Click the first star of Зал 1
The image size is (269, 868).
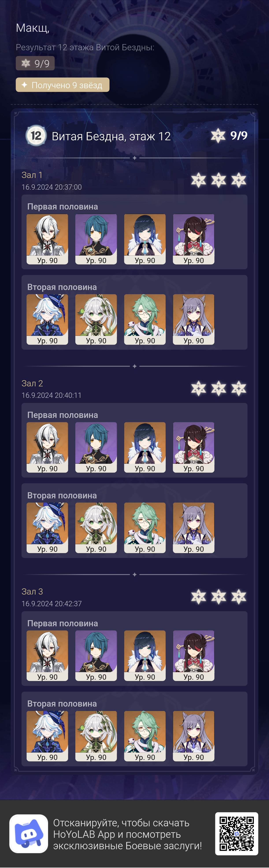[x=199, y=180]
